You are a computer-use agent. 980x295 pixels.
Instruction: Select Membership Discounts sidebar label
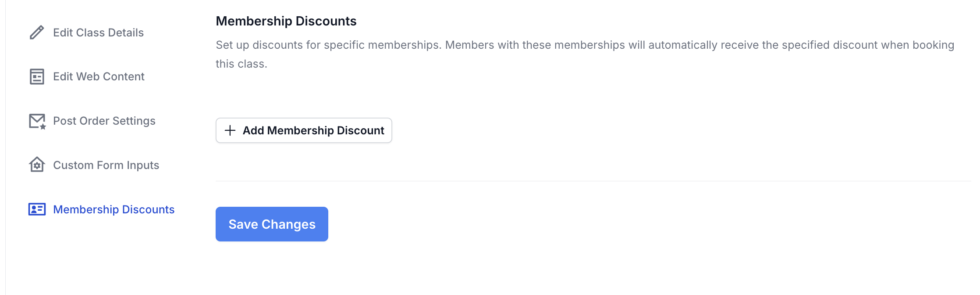[x=114, y=209]
